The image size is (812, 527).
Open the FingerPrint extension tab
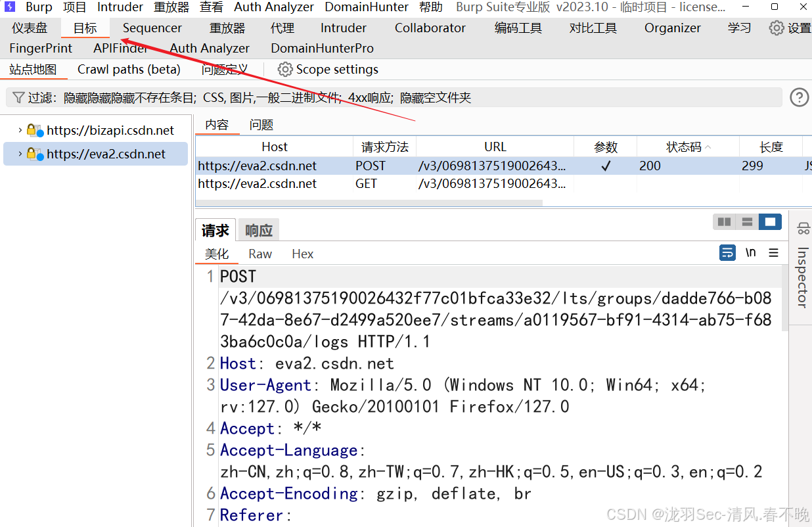click(41, 49)
